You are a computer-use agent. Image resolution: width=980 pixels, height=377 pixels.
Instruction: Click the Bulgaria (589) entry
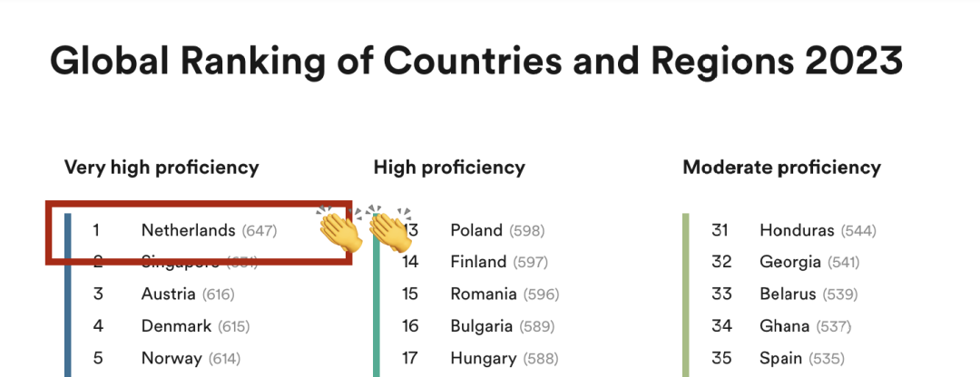503,326
